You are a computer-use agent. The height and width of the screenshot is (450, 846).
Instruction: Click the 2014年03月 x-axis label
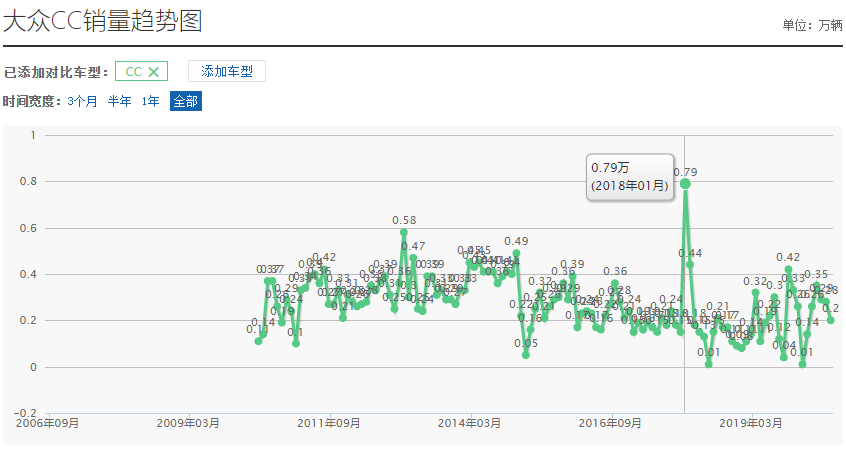[469, 423]
